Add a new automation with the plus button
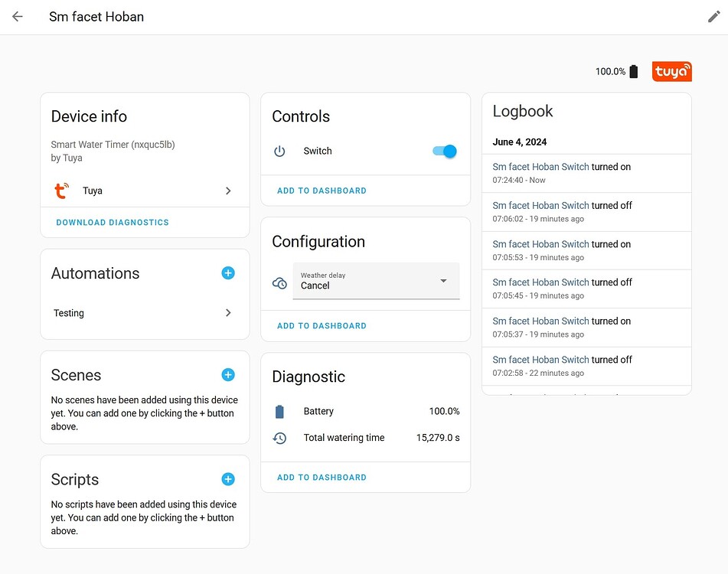Image resolution: width=728 pixels, height=574 pixels. [227, 273]
